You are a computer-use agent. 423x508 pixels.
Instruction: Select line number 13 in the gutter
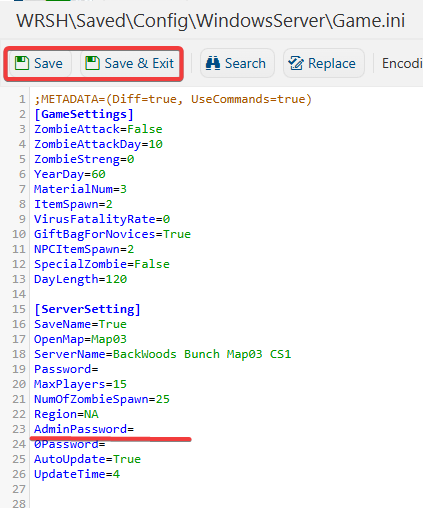coord(19,279)
